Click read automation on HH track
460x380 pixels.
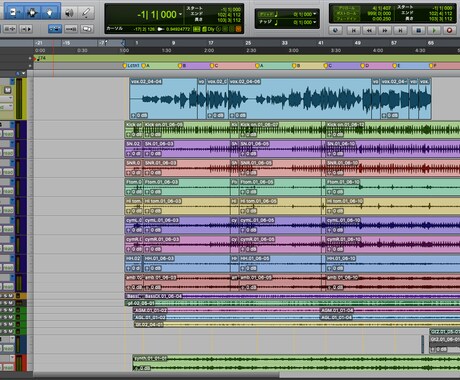(8, 267)
